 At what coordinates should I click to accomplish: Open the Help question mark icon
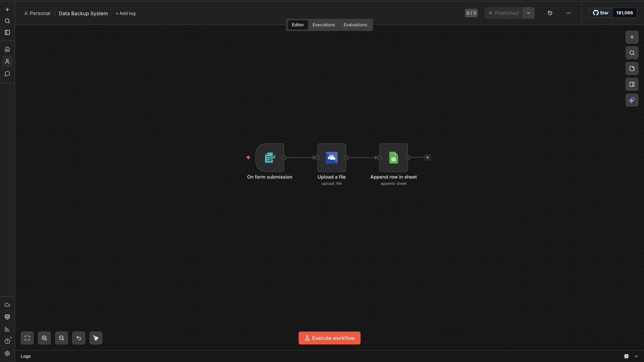click(7, 342)
